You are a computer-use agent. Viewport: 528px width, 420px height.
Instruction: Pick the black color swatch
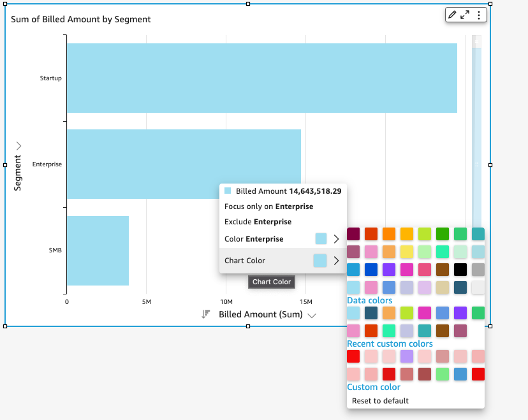click(460, 270)
